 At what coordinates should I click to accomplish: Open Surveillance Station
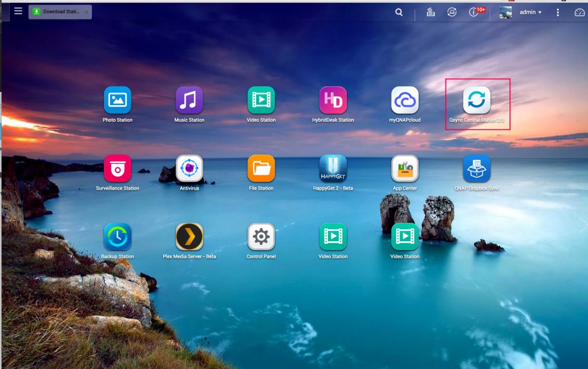tap(117, 169)
